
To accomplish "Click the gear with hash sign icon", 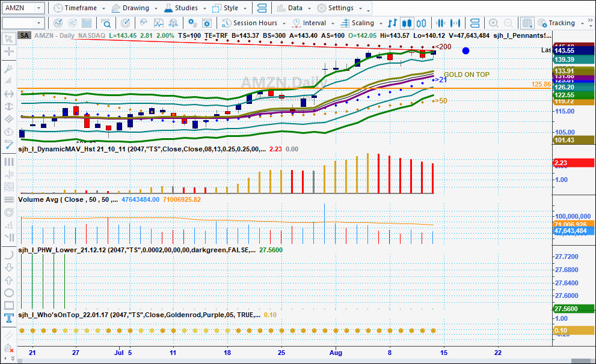I will point(192,23).
